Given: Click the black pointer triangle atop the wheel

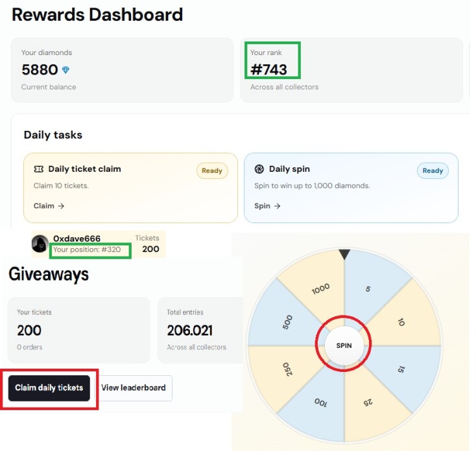Looking at the screenshot, I should [x=344, y=254].
